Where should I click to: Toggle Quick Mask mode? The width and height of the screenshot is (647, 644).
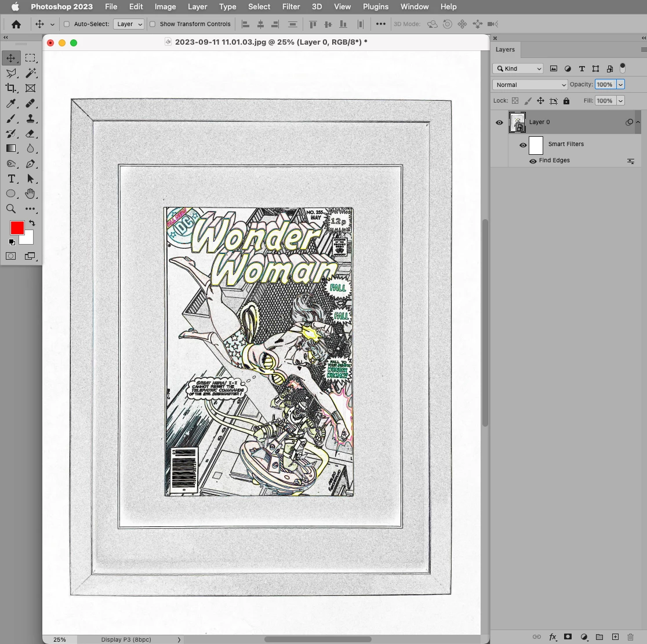click(11, 256)
